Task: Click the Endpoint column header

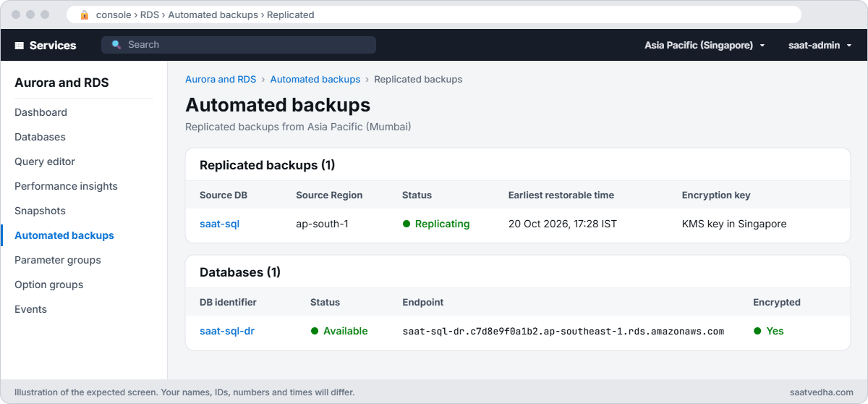Action: click(423, 302)
